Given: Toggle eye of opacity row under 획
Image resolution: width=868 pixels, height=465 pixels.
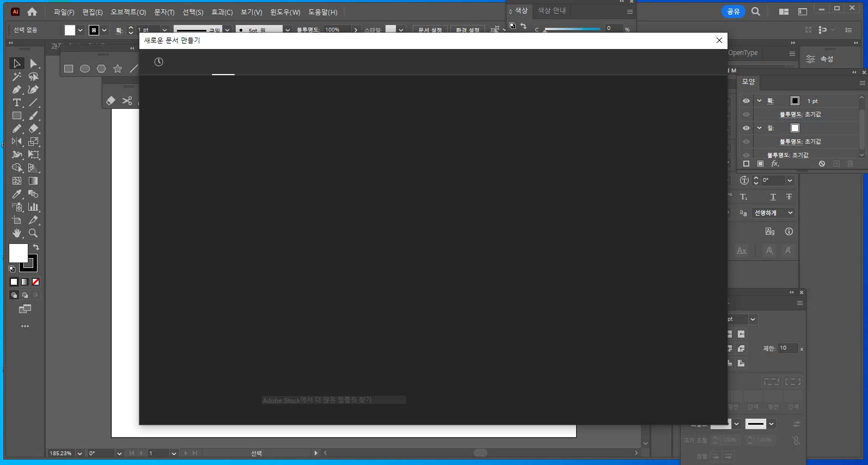Looking at the screenshot, I should coord(746,114).
